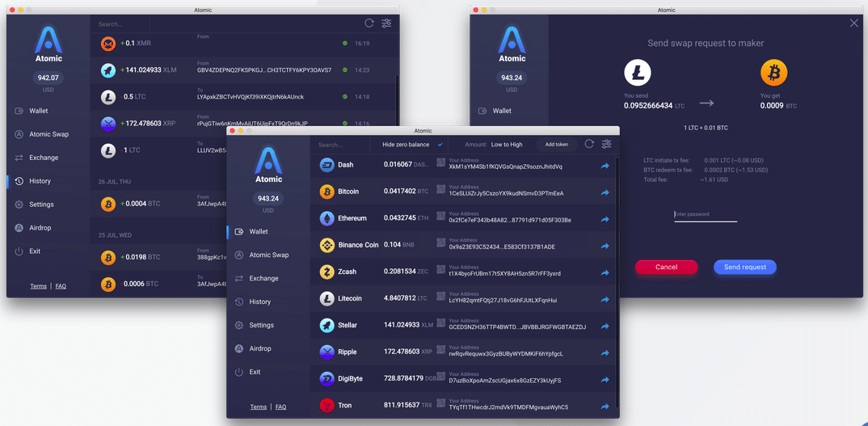
Task: Click the Ethereum coin icon
Action: tap(327, 218)
